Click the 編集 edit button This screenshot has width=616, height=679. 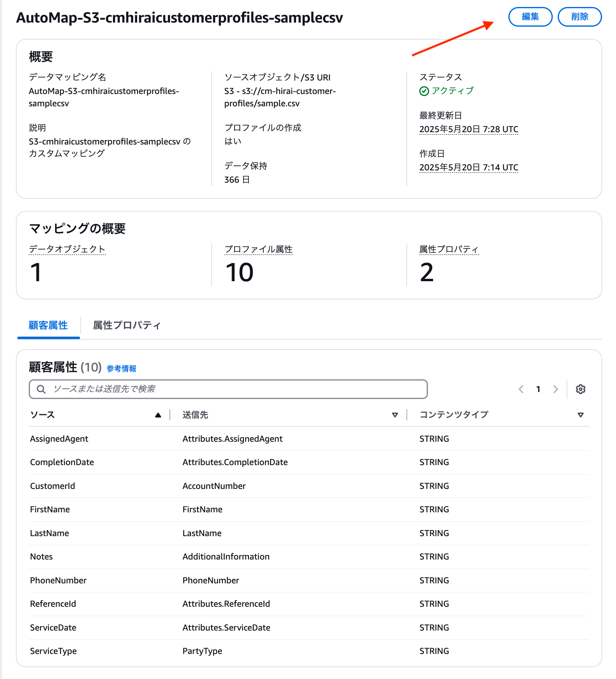[x=530, y=17]
